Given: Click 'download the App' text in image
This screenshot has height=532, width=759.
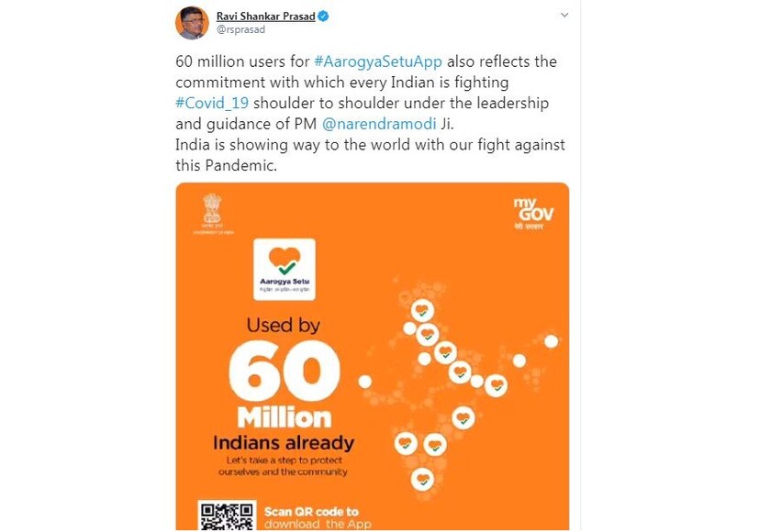Looking at the screenshot, I should 318,525.
